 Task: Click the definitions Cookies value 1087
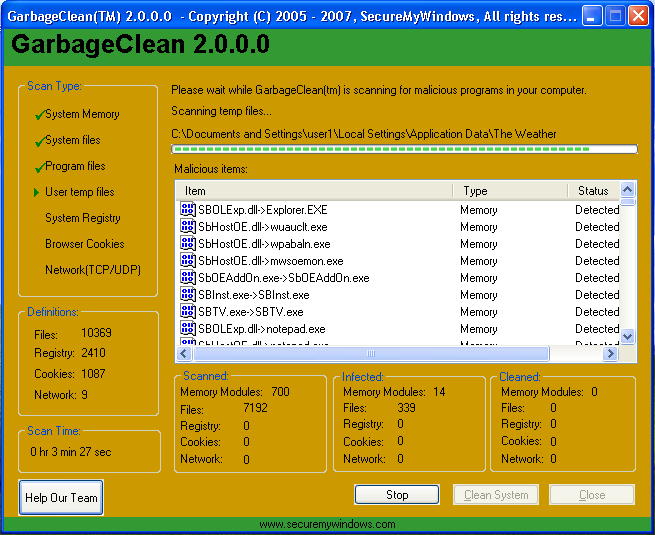[x=93, y=373]
